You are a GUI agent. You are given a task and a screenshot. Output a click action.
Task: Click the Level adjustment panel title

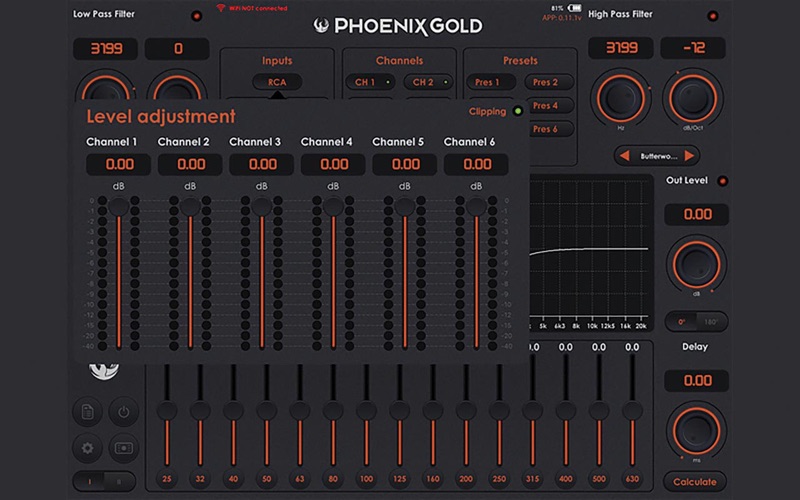pos(161,116)
